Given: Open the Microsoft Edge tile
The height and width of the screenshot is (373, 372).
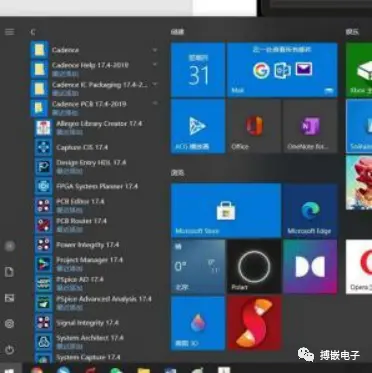Looking at the screenshot, I should [x=310, y=210].
